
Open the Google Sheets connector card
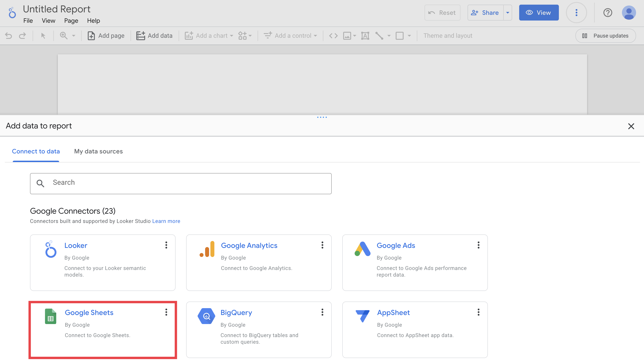(89, 313)
